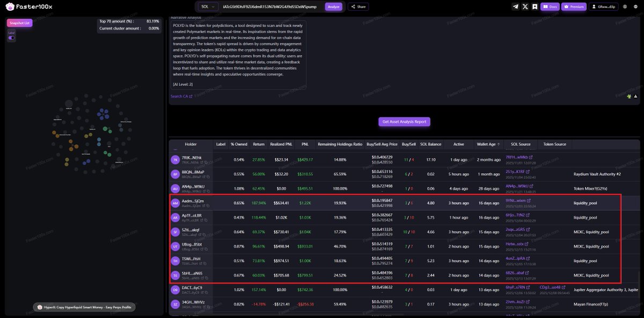
Task: Click the -14.78% return value
Action: [259, 305]
